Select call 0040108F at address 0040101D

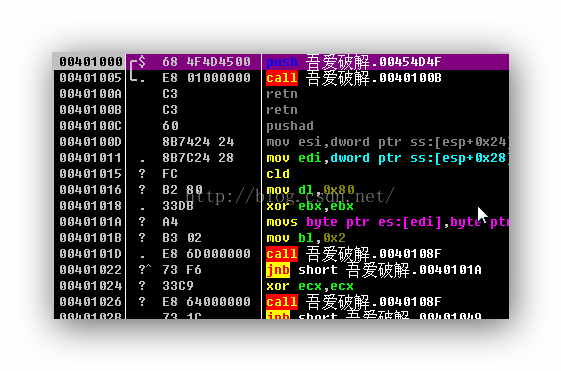point(354,254)
